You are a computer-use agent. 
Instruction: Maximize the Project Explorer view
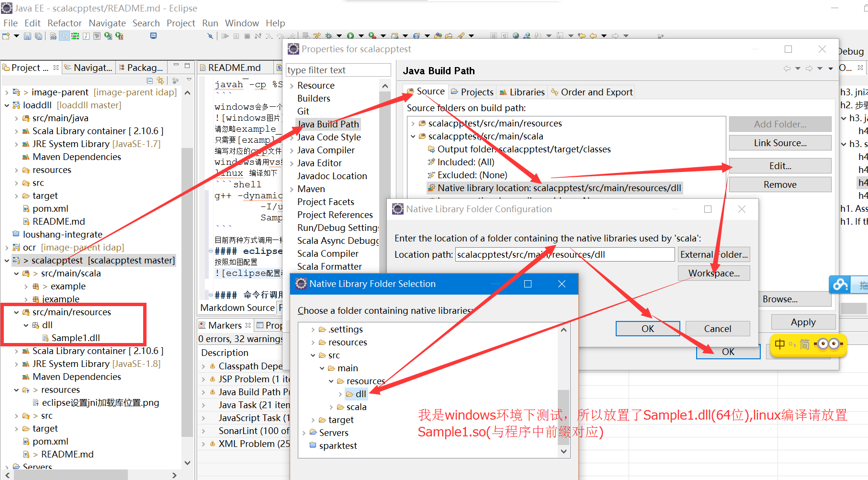click(x=187, y=66)
